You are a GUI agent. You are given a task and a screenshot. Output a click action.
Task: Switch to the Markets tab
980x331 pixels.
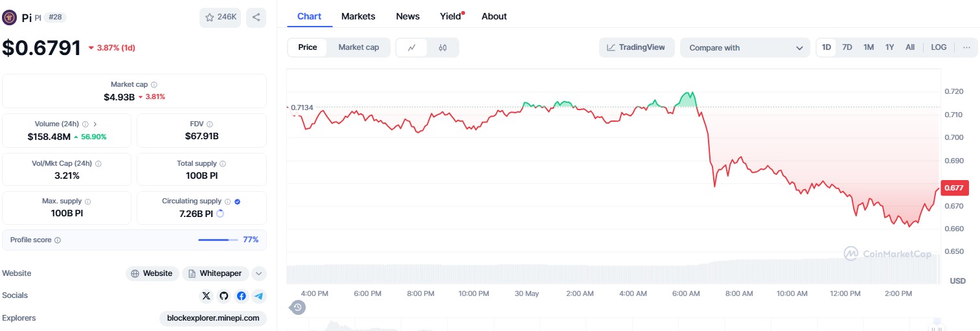358,16
